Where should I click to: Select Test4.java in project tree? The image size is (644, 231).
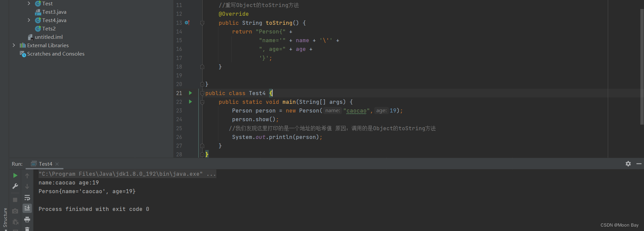[54, 20]
